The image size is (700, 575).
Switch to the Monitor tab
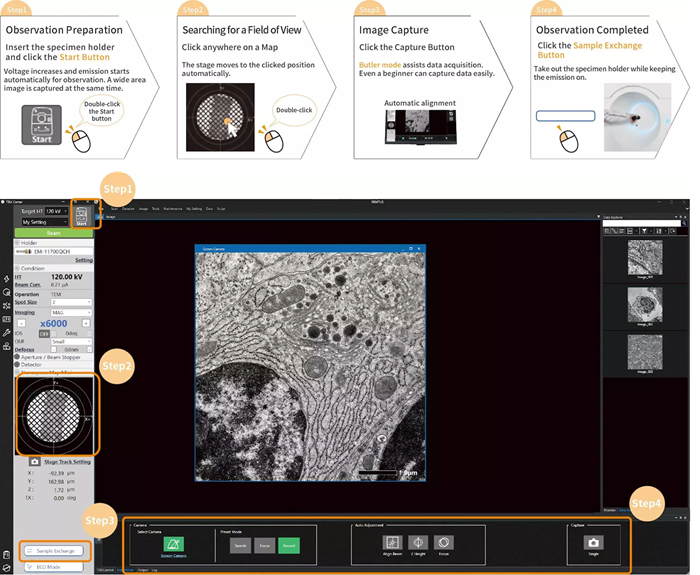[609, 510]
